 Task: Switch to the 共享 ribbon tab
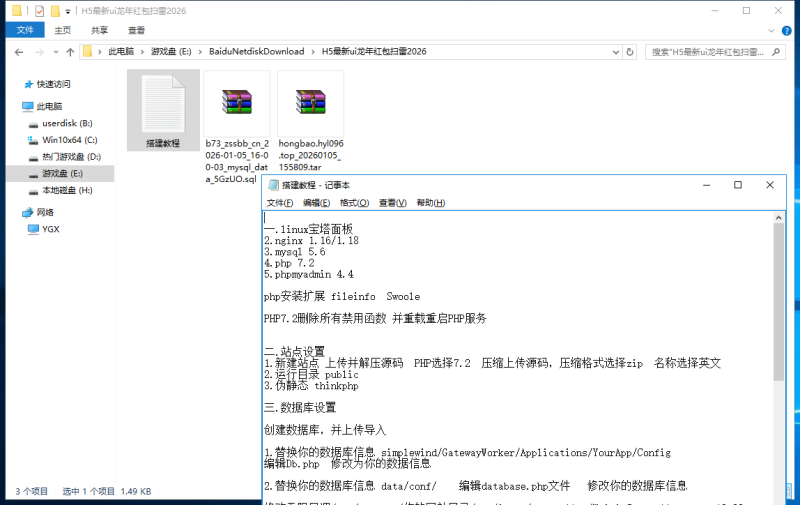99,30
